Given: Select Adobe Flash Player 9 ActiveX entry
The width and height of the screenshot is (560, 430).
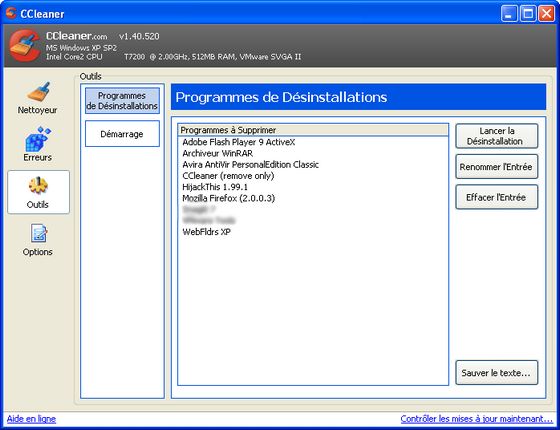Looking at the screenshot, I should 312,142.
